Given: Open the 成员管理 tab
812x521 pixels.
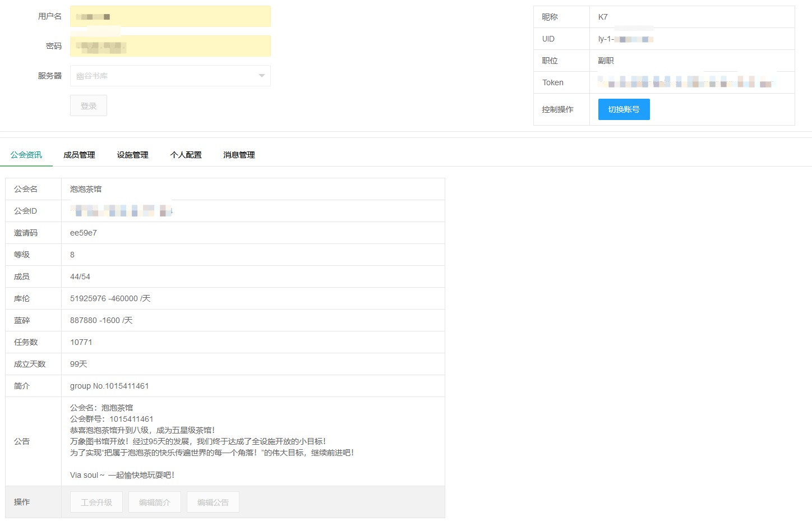Looking at the screenshot, I should 79,155.
